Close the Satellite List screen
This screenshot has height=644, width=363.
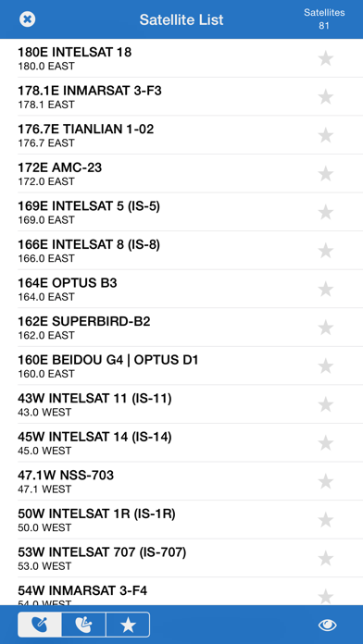point(27,19)
